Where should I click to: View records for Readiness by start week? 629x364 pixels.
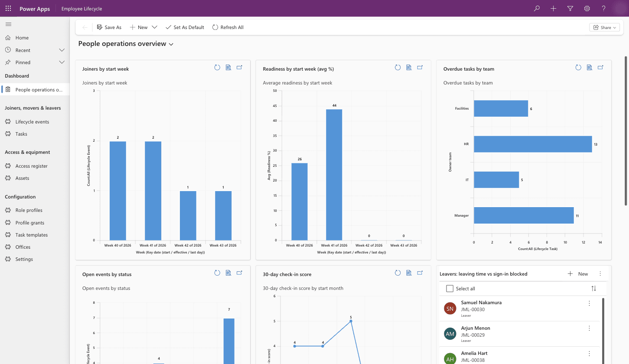(x=409, y=68)
